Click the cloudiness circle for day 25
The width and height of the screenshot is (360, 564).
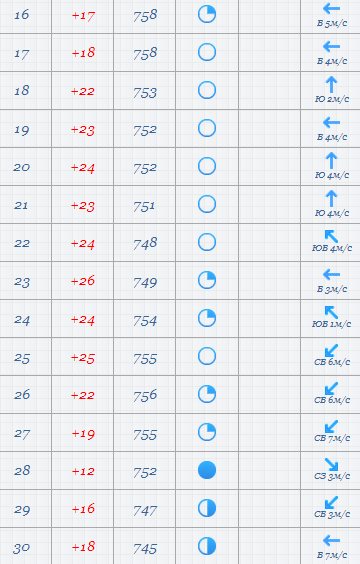(207, 356)
